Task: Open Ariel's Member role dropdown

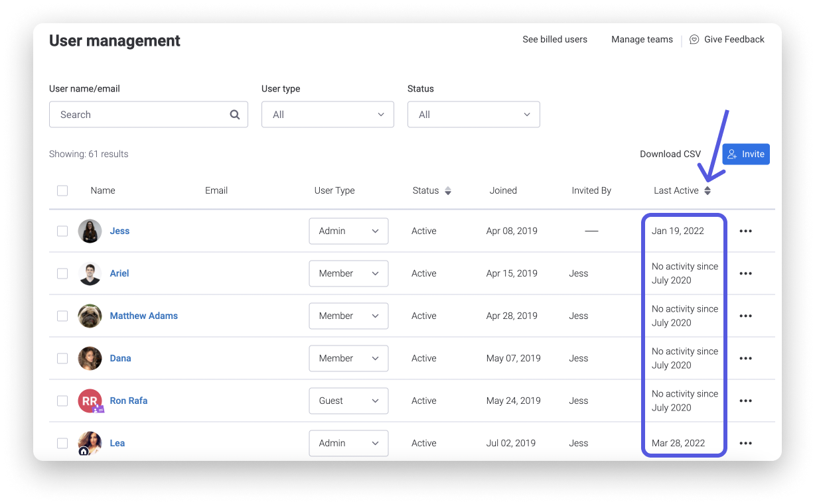Action: click(x=348, y=273)
